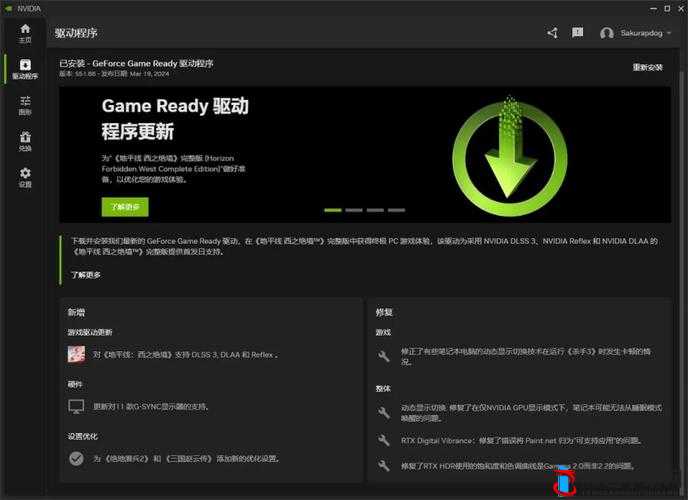
Task: Click the 修复 section heading
Action: (384, 312)
